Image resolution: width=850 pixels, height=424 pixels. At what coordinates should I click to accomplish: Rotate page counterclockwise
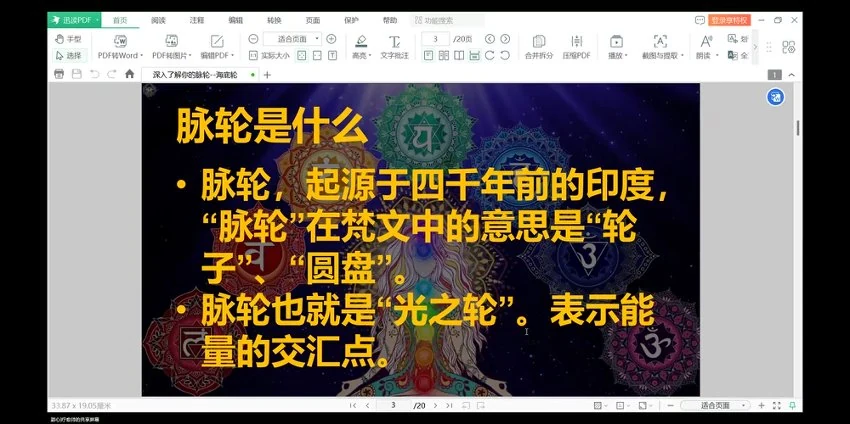pos(505,55)
